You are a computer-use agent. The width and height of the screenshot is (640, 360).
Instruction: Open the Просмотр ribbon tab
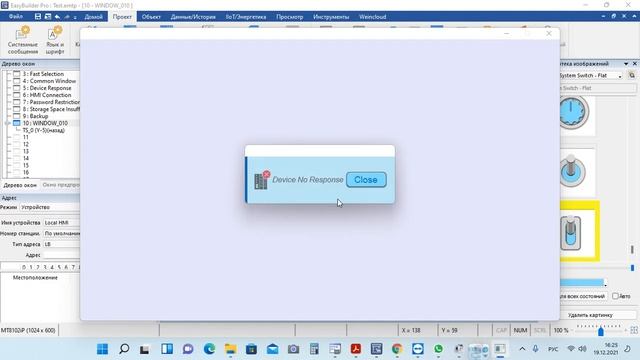tap(289, 17)
